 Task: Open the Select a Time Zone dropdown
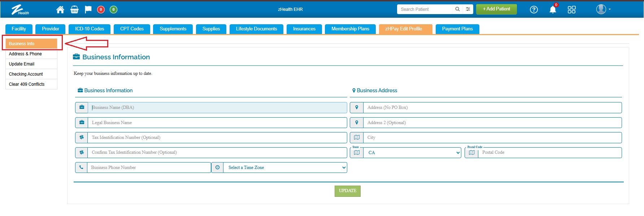pos(285,168)
